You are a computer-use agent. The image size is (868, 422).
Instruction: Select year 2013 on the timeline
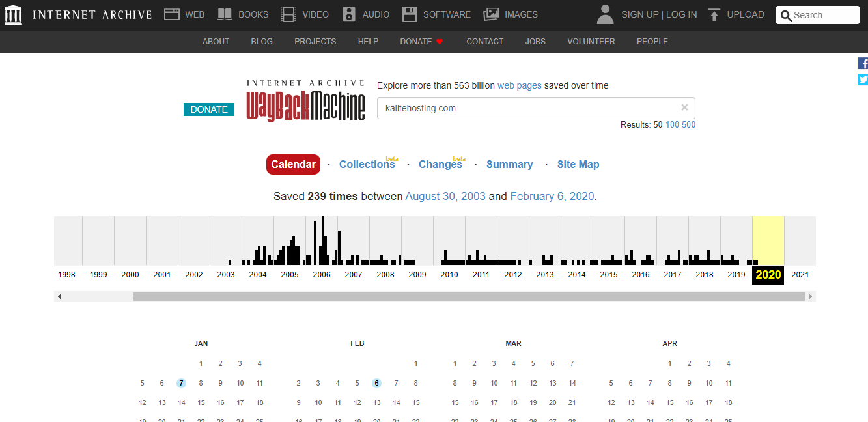545,275
